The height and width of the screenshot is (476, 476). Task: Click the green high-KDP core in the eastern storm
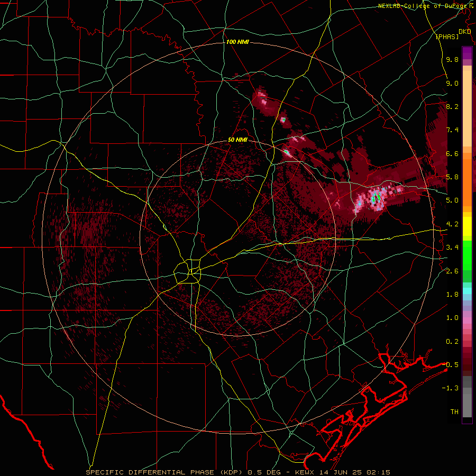coord(376,197)
